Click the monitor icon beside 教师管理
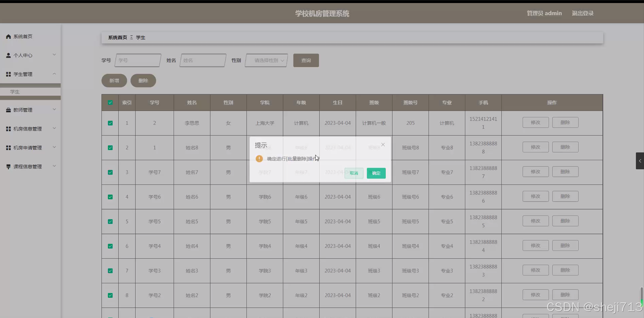The width and height of the screenshot is (644, 318). point(8,109)
